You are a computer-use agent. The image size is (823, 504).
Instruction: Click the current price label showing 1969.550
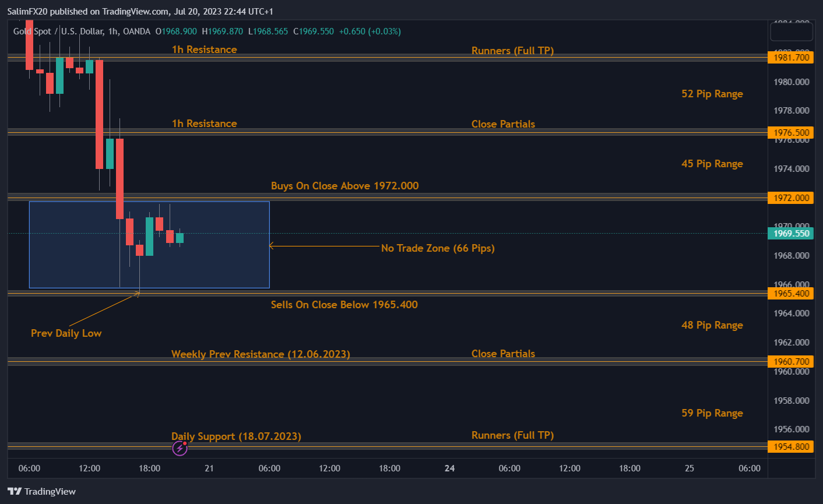click(x=790, y=233)
